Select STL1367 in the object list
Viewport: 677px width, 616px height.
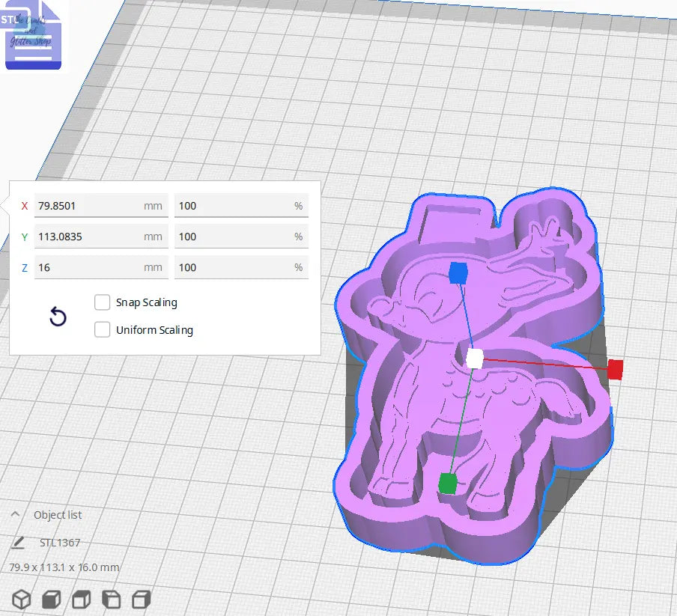[61, 542]
